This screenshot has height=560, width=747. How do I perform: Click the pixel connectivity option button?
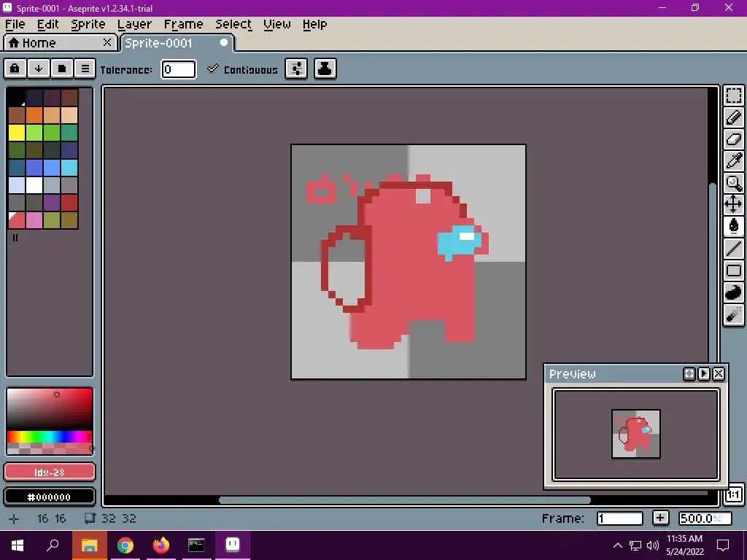point(296,69)
